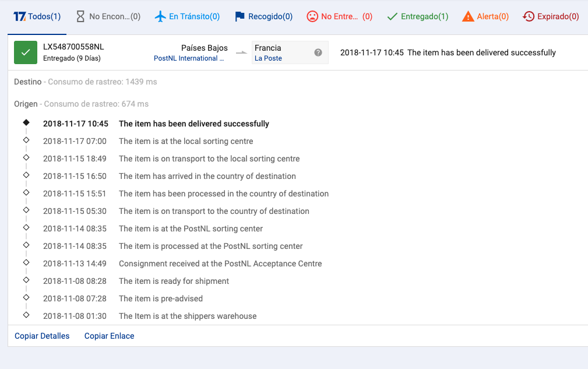Click the hourglass not-found icon
Screen dimensions: 588x369
(80, 16)
